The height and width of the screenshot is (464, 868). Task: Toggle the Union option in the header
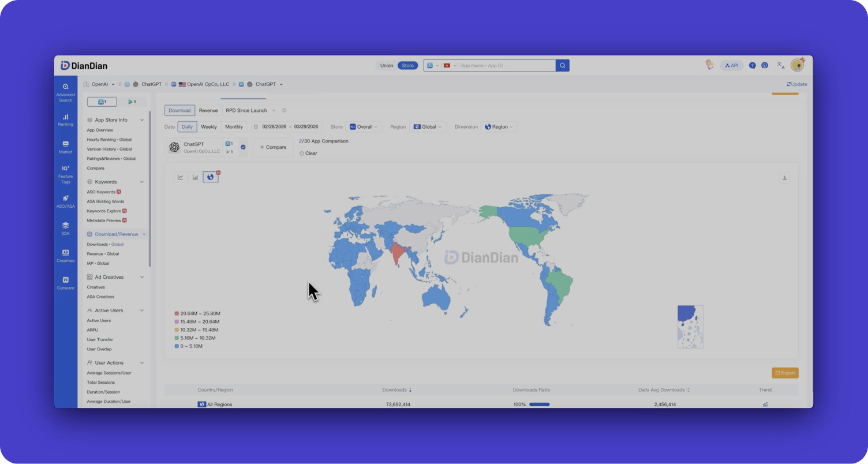pyautogui.click(x=386, y=66)
